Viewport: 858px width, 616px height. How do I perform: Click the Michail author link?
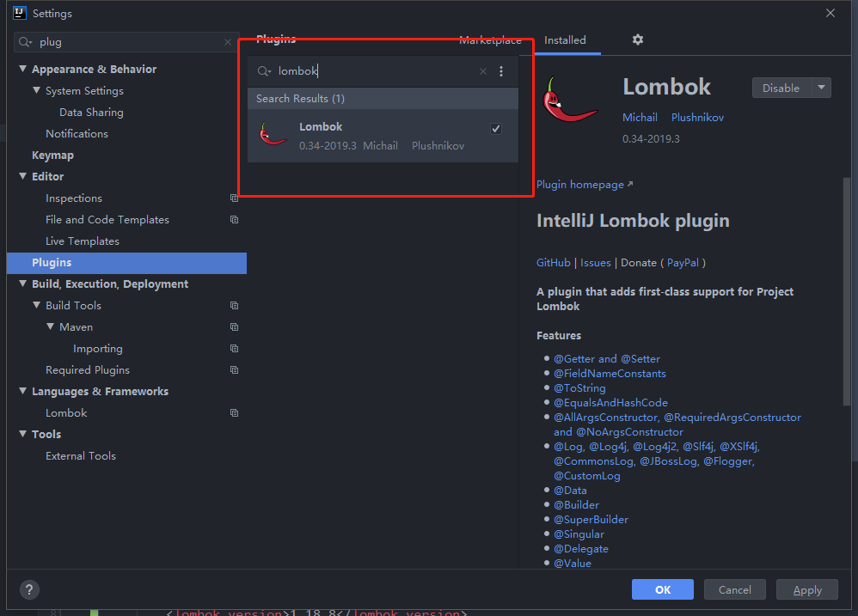click(640, 117)
